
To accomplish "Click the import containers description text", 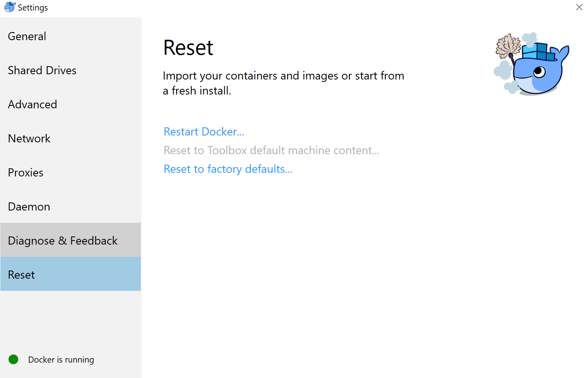I will point(283,83).
